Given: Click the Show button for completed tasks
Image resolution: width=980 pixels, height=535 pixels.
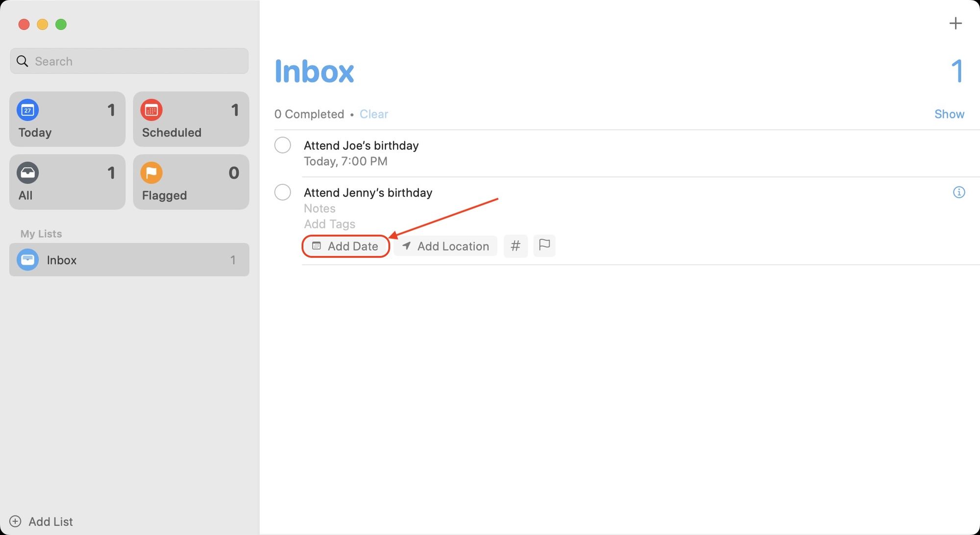Looking at the screenshot, I should pyautogui.click(x=949, y=114).
